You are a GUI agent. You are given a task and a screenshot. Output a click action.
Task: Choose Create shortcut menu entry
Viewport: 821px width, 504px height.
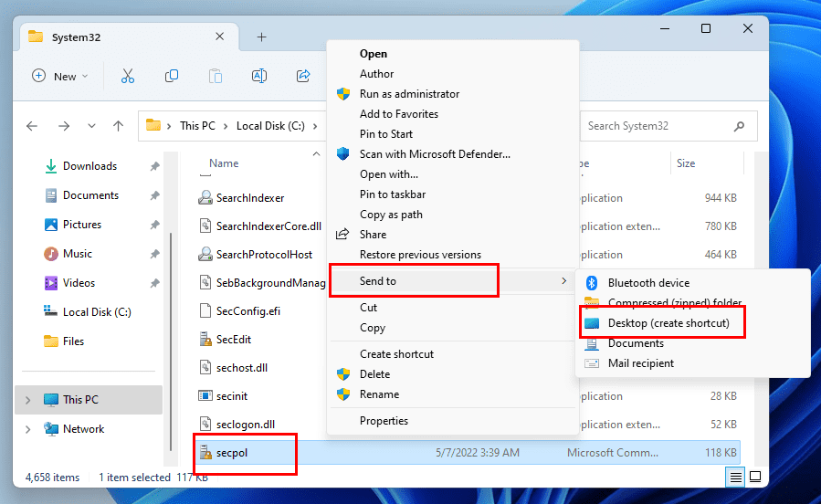click(x=453, y=354)
